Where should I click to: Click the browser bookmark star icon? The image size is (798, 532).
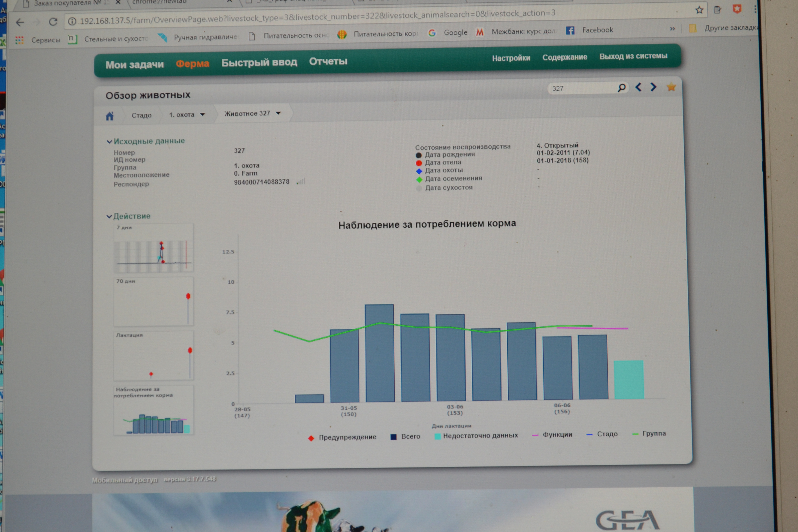699,10
